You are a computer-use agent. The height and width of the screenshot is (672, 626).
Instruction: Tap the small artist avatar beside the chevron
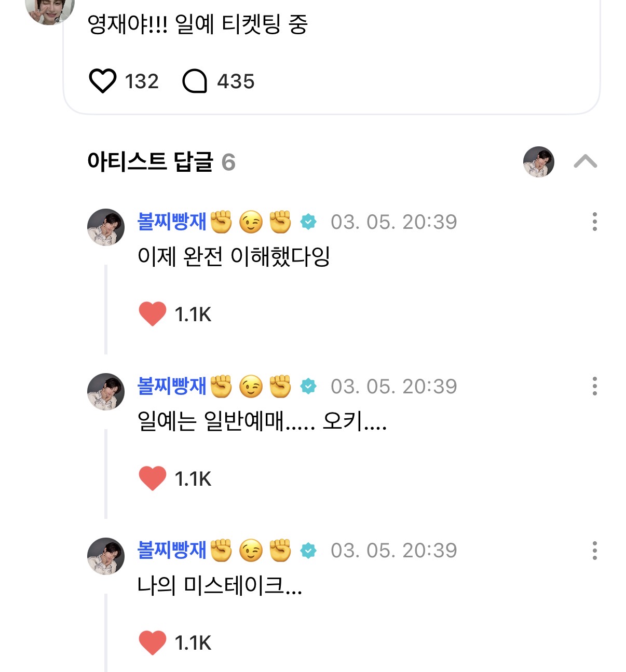[x=538, y=162]
